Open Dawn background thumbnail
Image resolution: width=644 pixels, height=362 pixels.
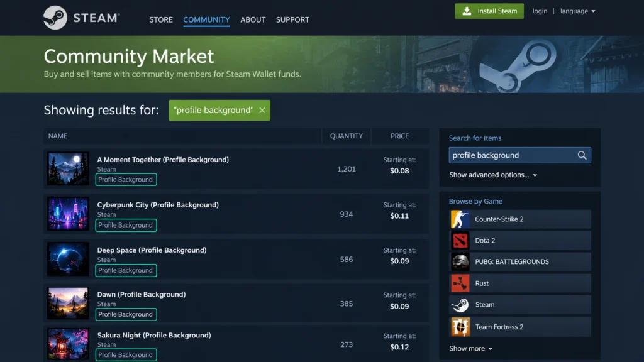tap(68, 304)
